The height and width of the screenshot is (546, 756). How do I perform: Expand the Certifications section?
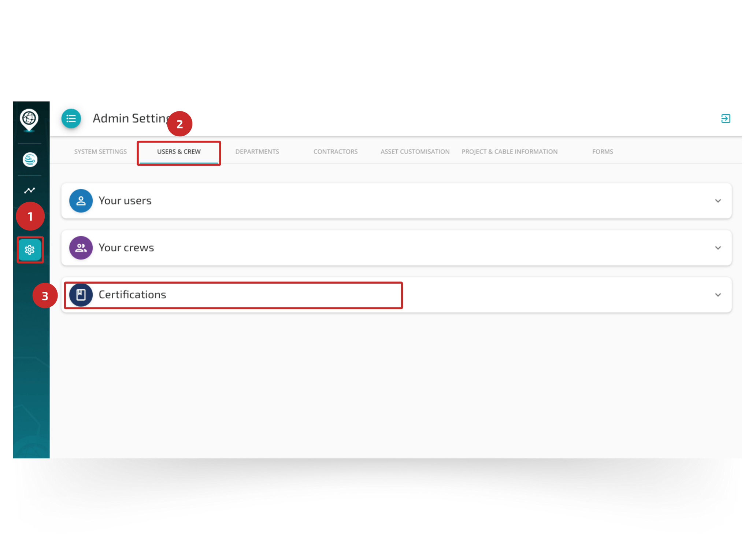point(718,295)
